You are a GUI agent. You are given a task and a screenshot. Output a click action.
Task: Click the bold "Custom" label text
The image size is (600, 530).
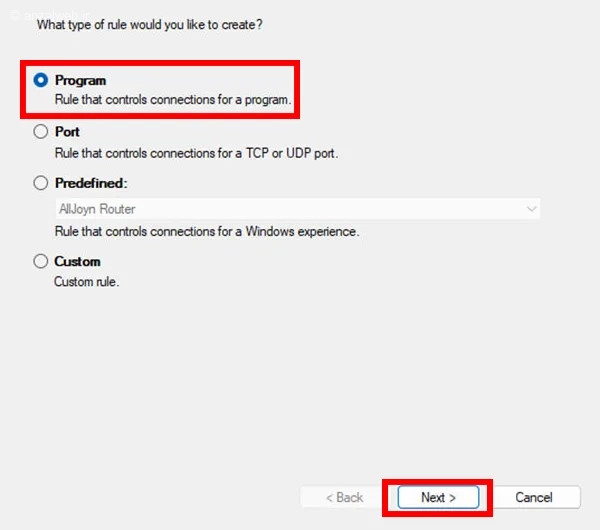tap(77, 261)
